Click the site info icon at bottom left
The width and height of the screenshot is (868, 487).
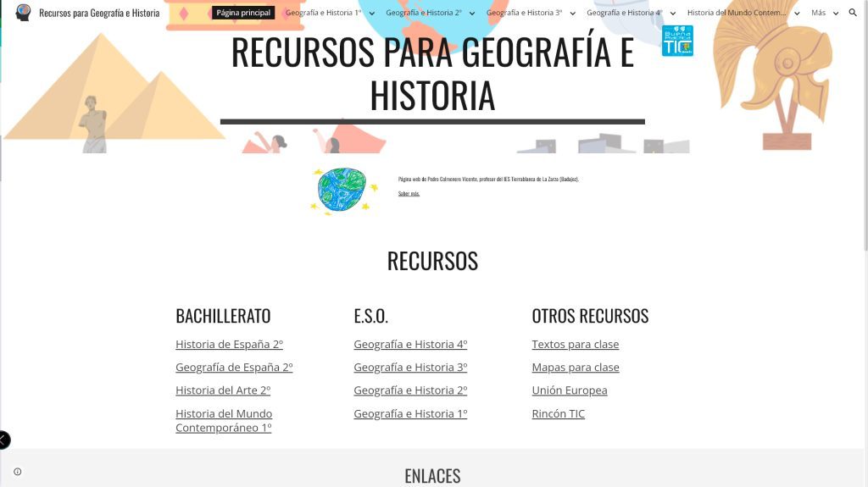click(17, 472)
